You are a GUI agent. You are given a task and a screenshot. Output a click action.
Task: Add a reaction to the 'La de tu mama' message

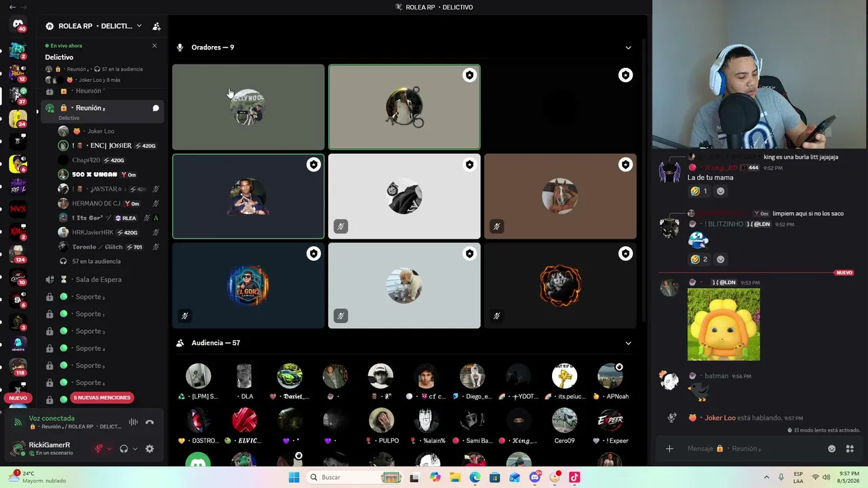click(x=721, y=191)
